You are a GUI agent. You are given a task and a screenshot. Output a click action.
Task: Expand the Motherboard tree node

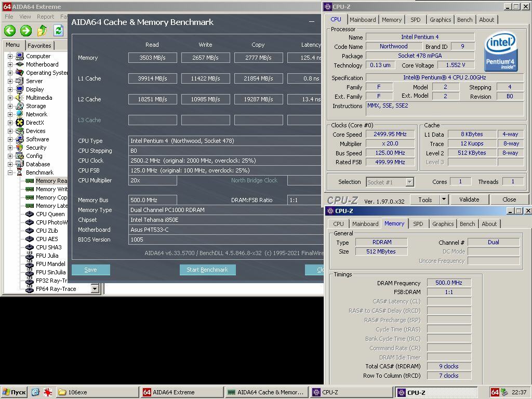[x=10, y=64]
